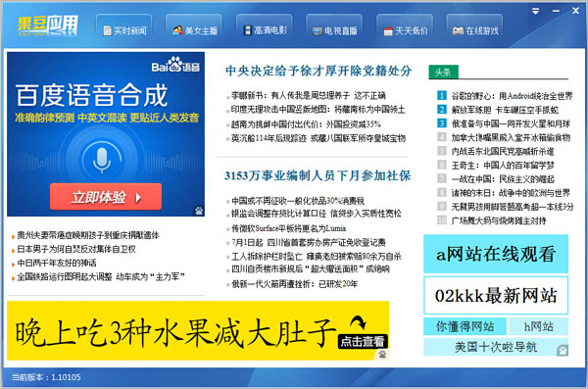Open news 俄新一代火箭再遭挫折
Image resolution: width=588 pixels, height=389 pixels.
point(294,284)
